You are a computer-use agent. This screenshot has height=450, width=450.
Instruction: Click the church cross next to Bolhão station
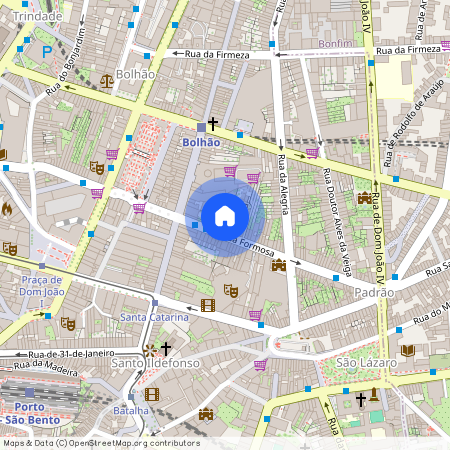click(213, 124)
